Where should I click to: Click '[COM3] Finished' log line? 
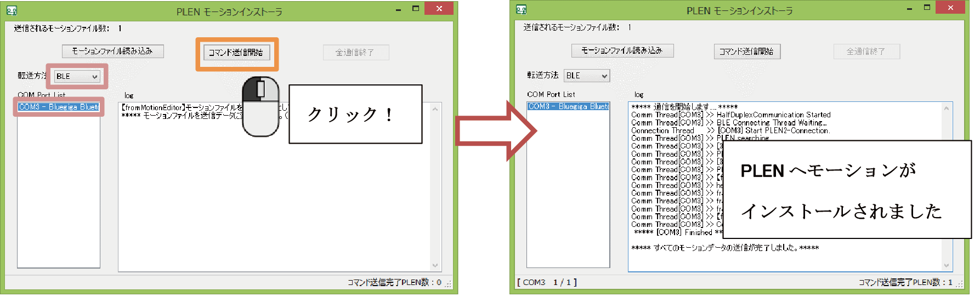coord(678,232)
